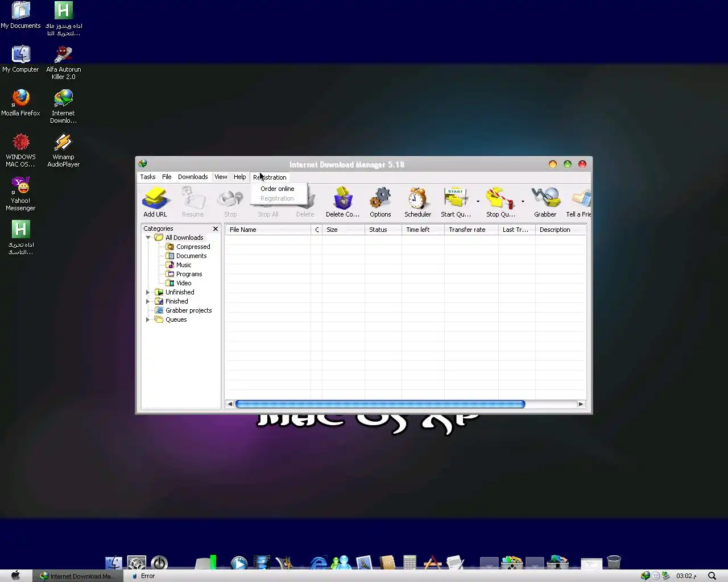Open the Help menu

click(x=240, y=177)
